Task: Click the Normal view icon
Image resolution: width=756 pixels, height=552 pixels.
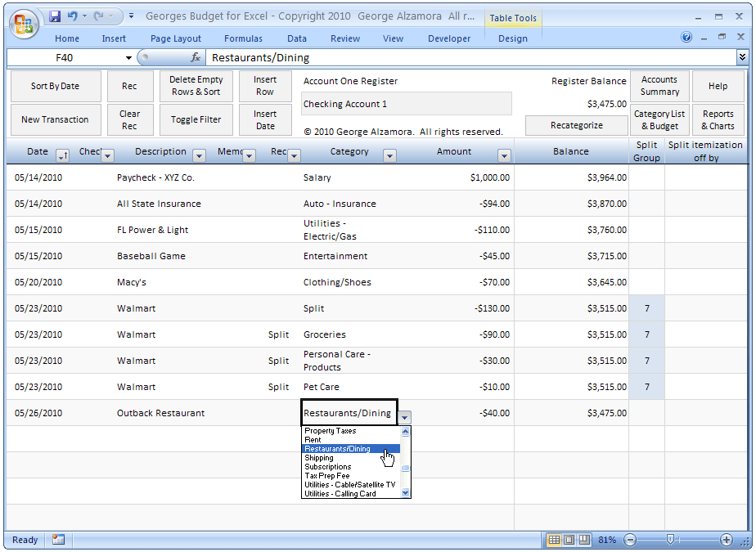Action: [555, 540]
